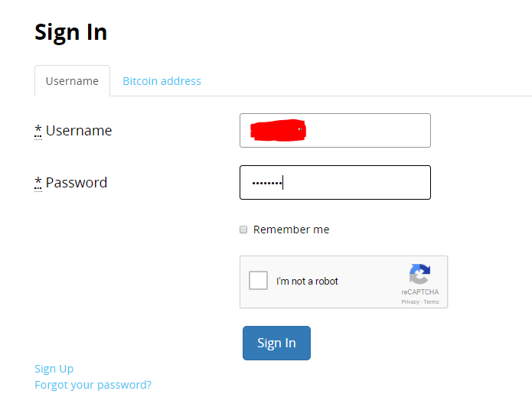Screen dimensions: 532x394
Task: Click the reCAPTCHA logo icon
Action: pyautogui.click(x=419, y=275)
